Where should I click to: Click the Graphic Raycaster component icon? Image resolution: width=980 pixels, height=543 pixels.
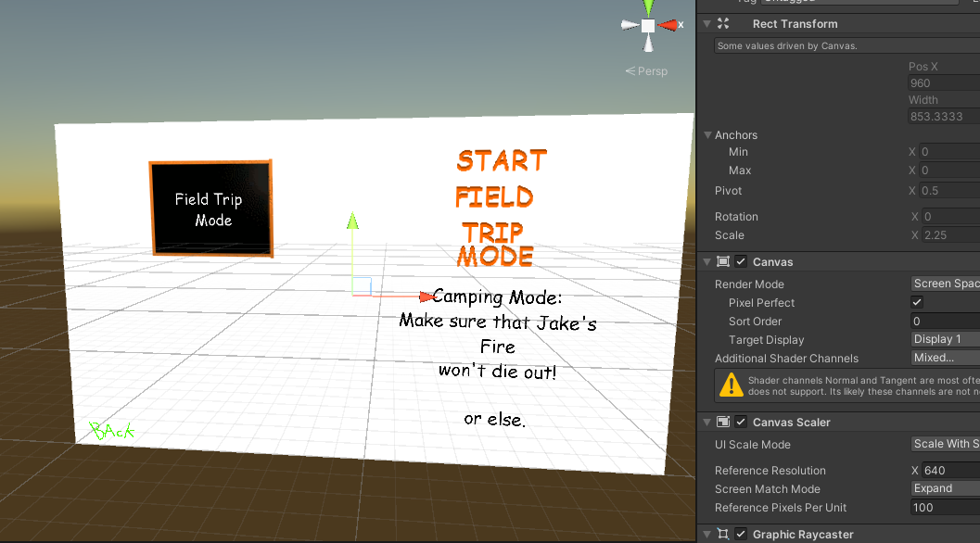(723, 534)
